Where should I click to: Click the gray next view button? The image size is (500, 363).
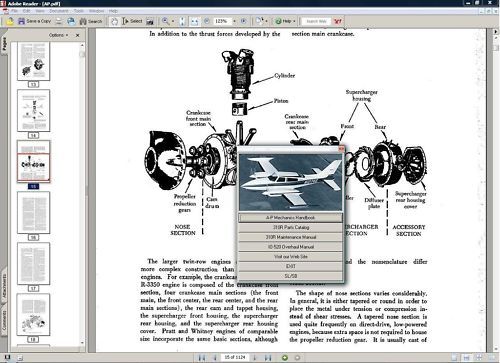(297, 358)
